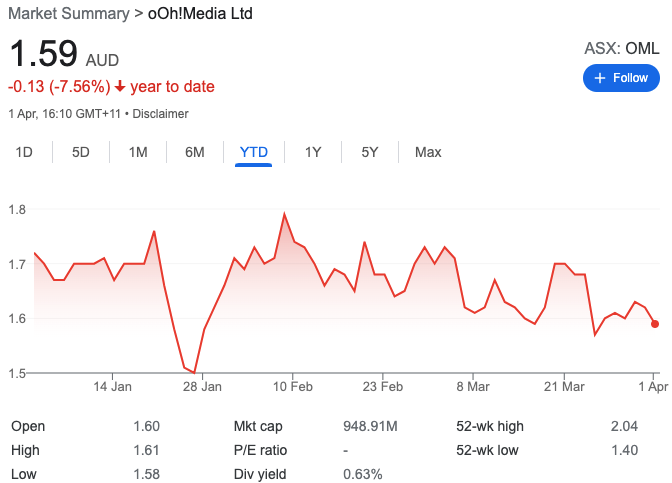The width and height of the screenshot is (672, 483).
Task: Click the ASX: OML ticker text
Action: [621, 48]
